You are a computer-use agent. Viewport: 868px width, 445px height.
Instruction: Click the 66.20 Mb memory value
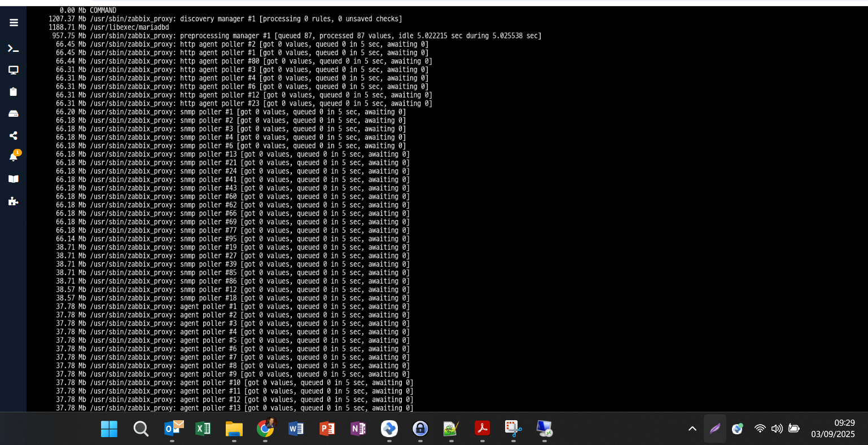pos(71,112)
